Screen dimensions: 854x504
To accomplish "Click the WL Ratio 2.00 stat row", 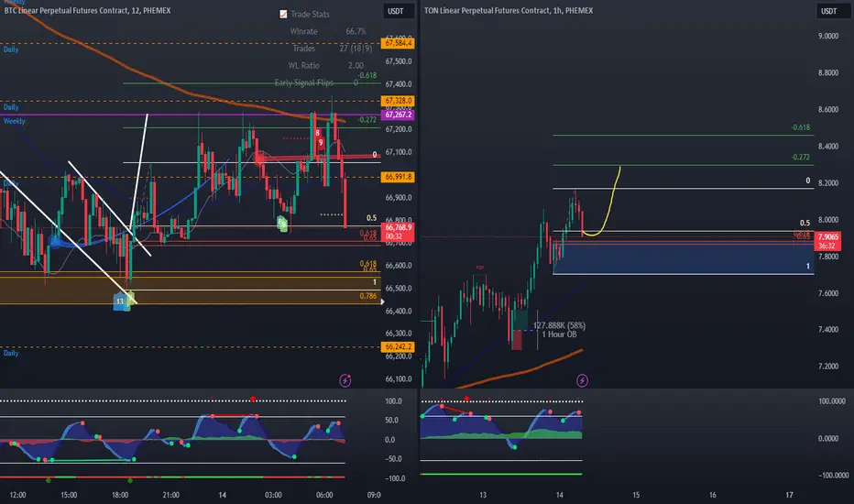I will coord(325,65).
